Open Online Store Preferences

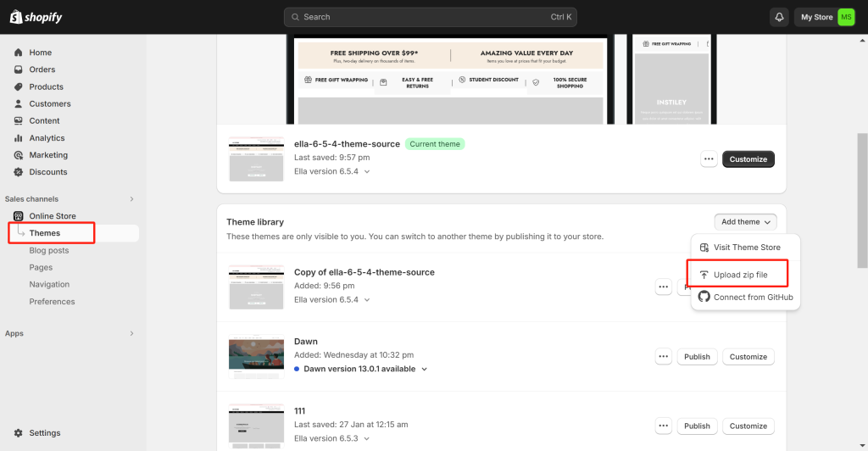click(52, 302)
